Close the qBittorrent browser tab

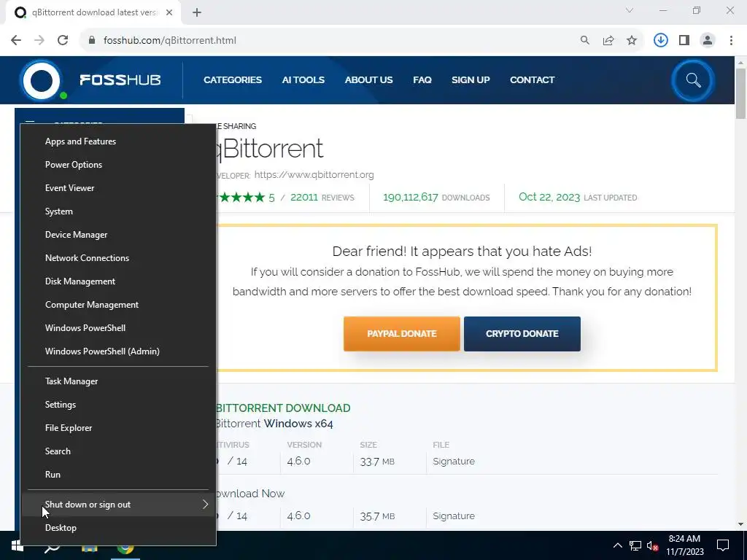click(169, 13)
